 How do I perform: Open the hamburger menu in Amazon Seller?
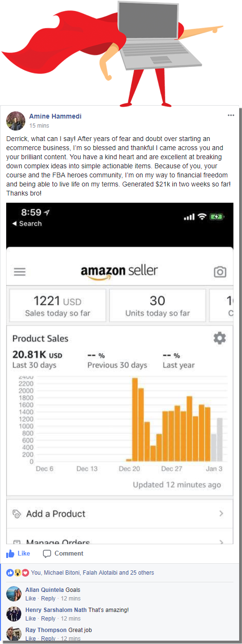click(20, 272)
